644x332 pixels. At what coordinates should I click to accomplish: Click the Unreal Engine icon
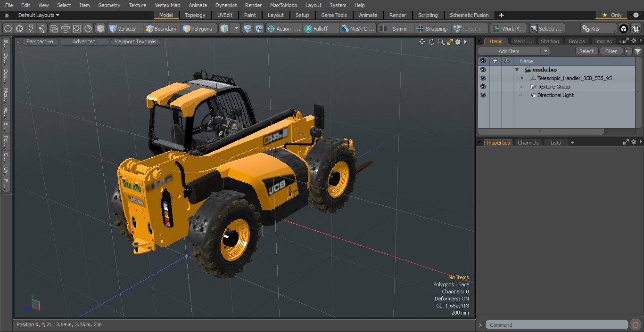(x=636, y=29)
